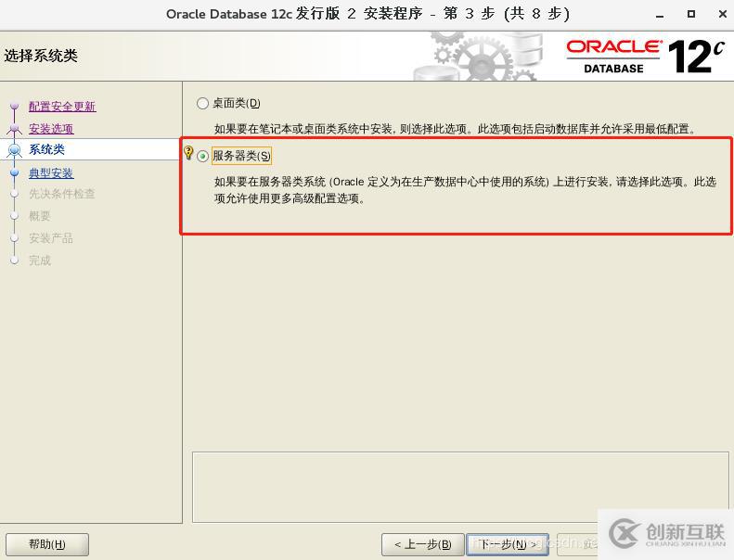Click the blue step marker for 典型安装

pos(14,172)
